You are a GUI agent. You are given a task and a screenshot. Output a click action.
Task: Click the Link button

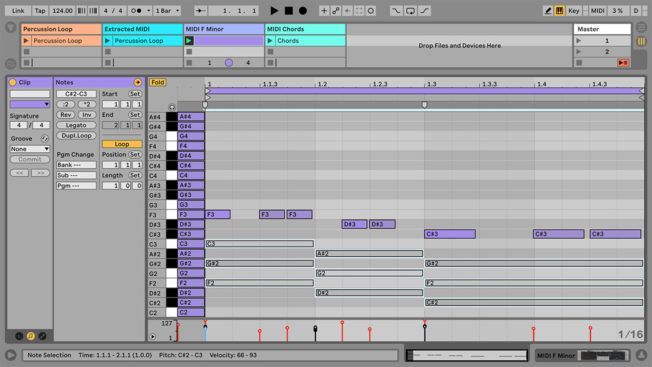(x=17, y=10)
